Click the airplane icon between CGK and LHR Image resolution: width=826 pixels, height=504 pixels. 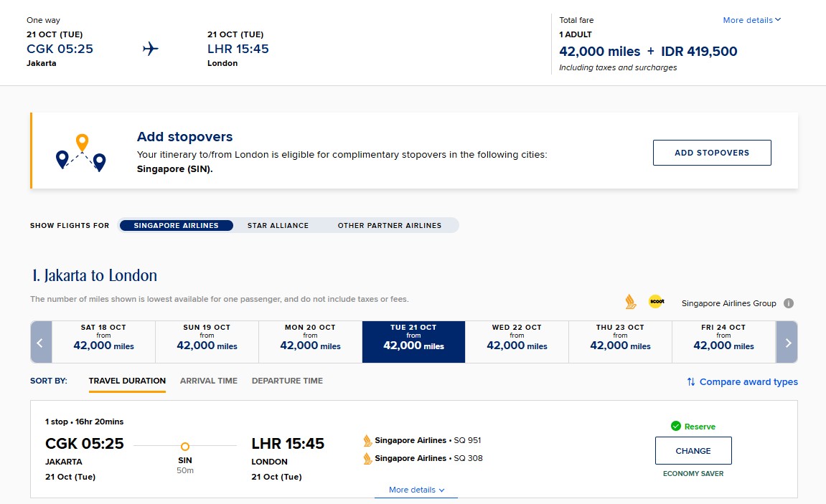coord(150,49)
